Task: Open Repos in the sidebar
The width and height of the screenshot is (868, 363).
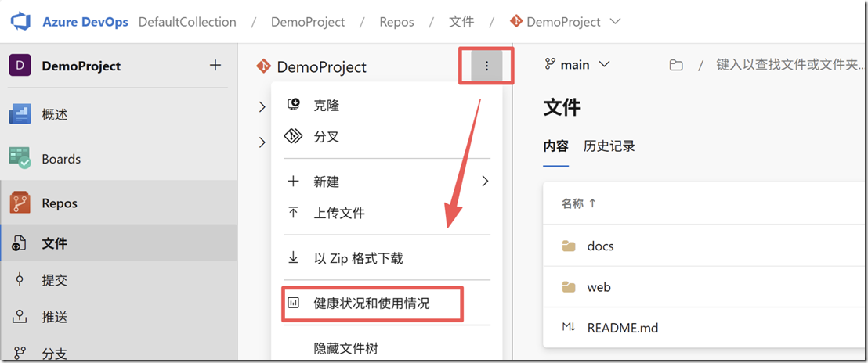Action: click(x=118, y=203)
